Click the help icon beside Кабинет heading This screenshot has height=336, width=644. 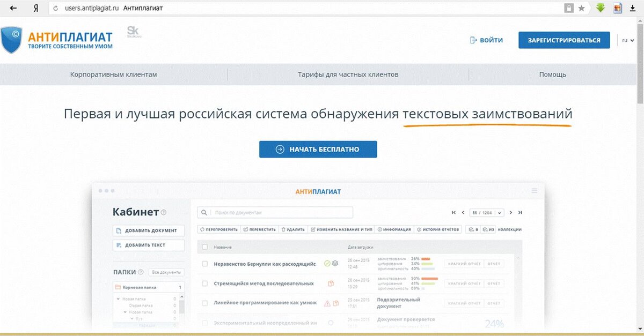coord(164,212)
